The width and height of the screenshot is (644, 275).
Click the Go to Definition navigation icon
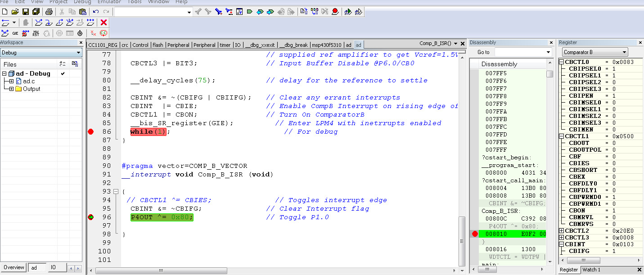(239, 12)
